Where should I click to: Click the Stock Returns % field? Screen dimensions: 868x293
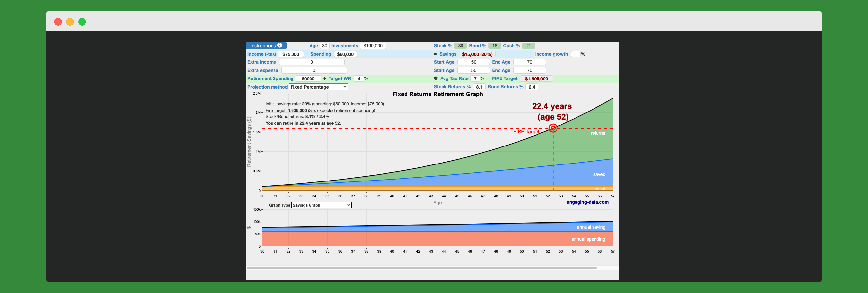pyautogui.click(x=479, y=87)
